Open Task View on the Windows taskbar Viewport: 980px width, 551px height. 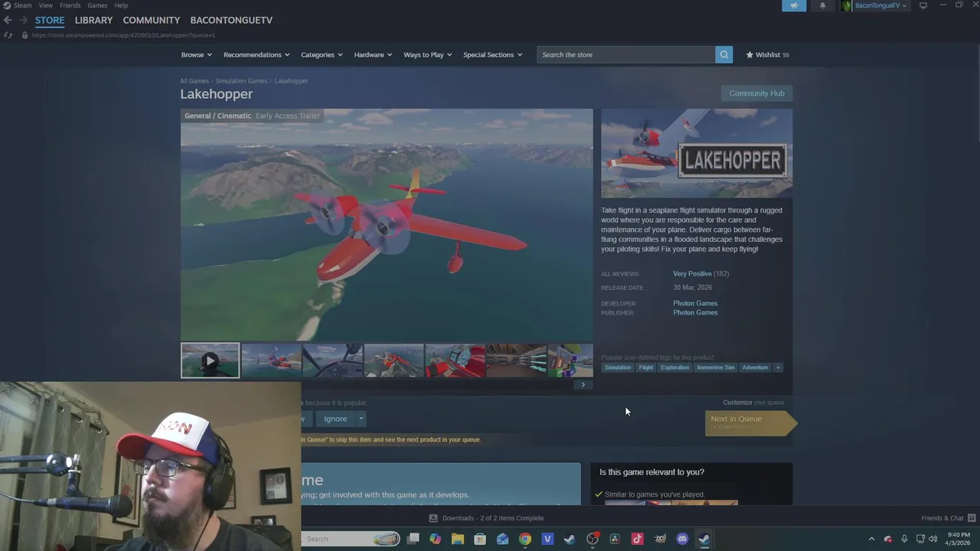click(413, 539)
